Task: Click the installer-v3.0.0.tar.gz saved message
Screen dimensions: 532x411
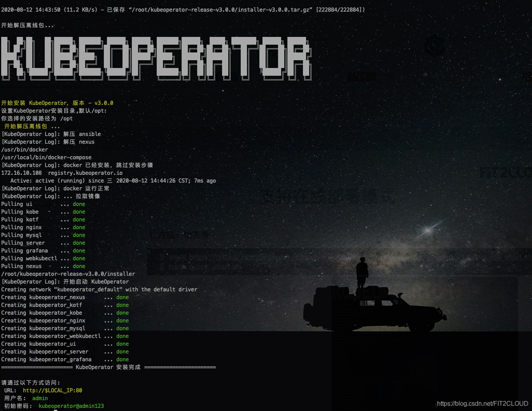Action: pyautogui.click(x=183, y=10)
